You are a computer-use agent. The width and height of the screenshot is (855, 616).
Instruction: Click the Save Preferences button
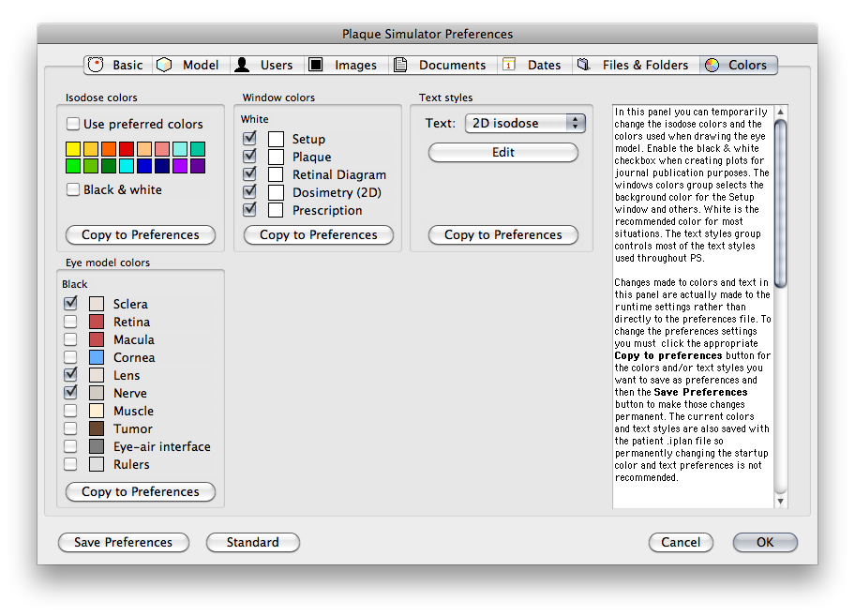[x=123, y=543]
